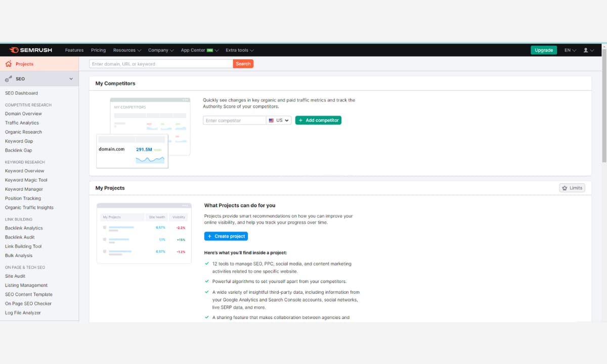Click the US flag icon

click(x=272, y=120)
